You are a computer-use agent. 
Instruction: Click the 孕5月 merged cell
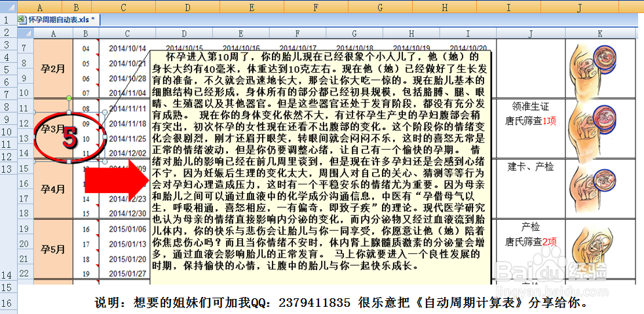(x=53, y=249)
